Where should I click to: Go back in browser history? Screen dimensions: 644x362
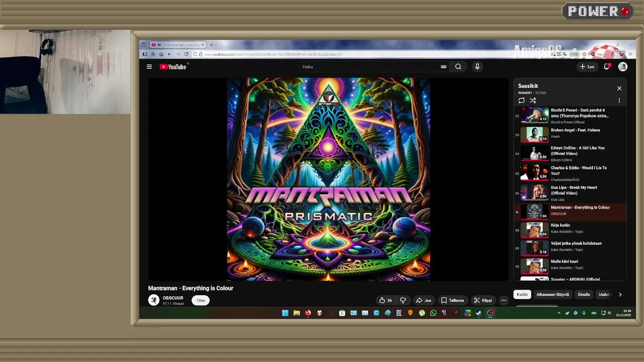tap(170, 54)
